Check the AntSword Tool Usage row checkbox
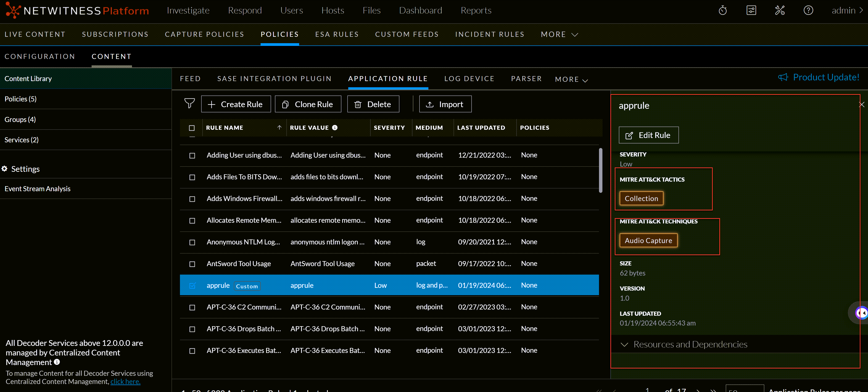The width and height of the screenshot is (868, 392). pos(192,264)
